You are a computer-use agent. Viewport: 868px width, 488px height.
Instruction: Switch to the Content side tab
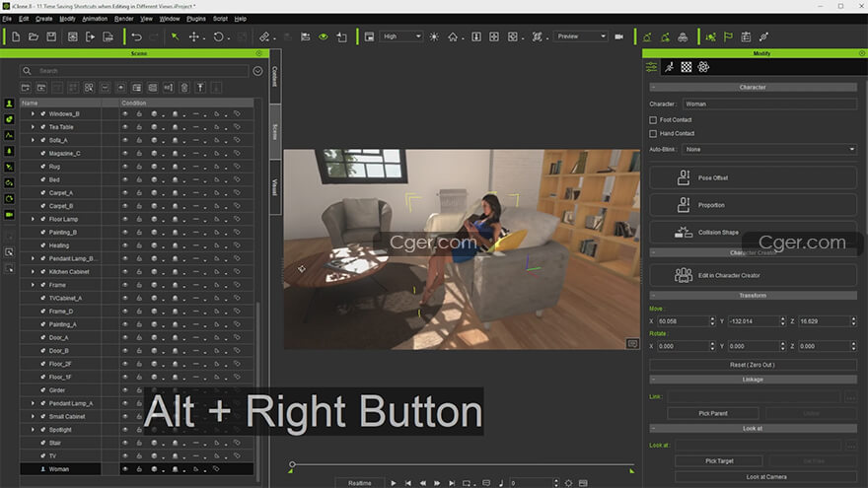tap(275, 76)
